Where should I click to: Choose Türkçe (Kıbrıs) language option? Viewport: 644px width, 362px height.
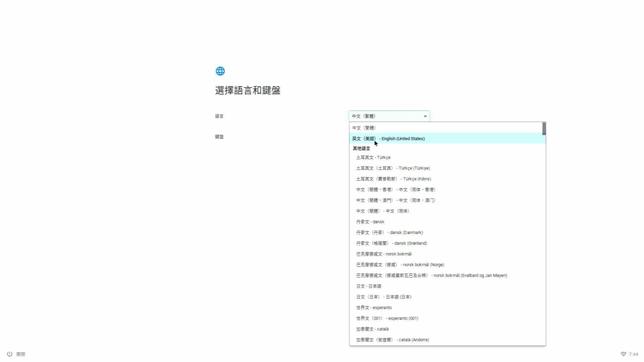(x=393, y=179)
